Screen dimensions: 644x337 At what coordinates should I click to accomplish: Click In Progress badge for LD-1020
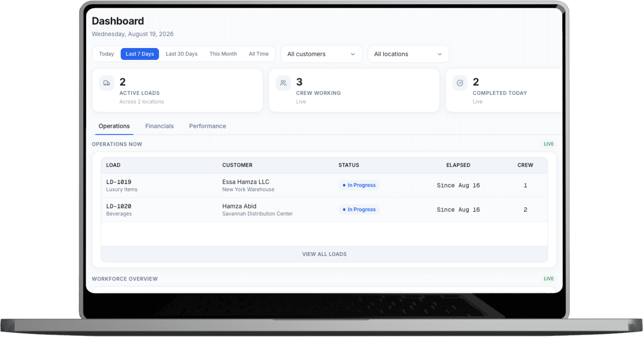[359, 210]
